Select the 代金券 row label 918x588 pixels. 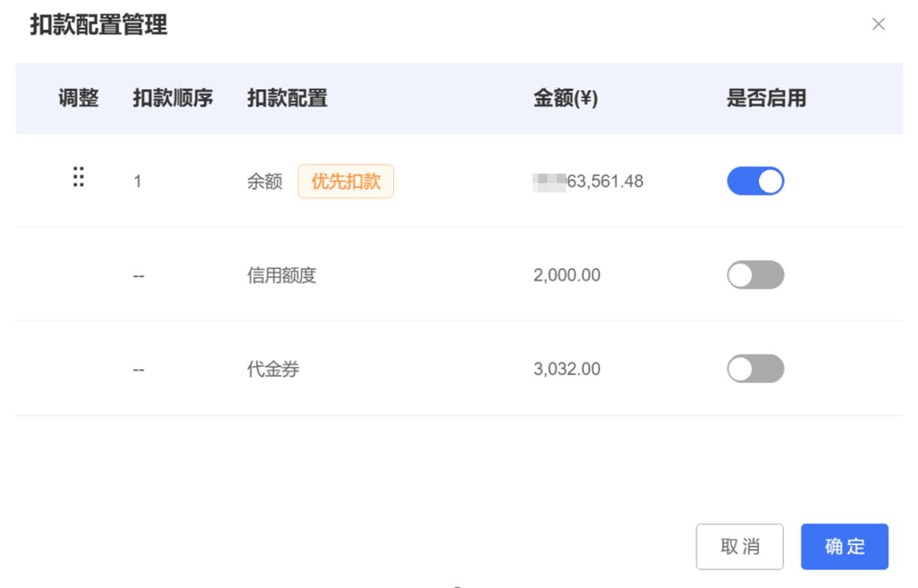pos(273,369)
